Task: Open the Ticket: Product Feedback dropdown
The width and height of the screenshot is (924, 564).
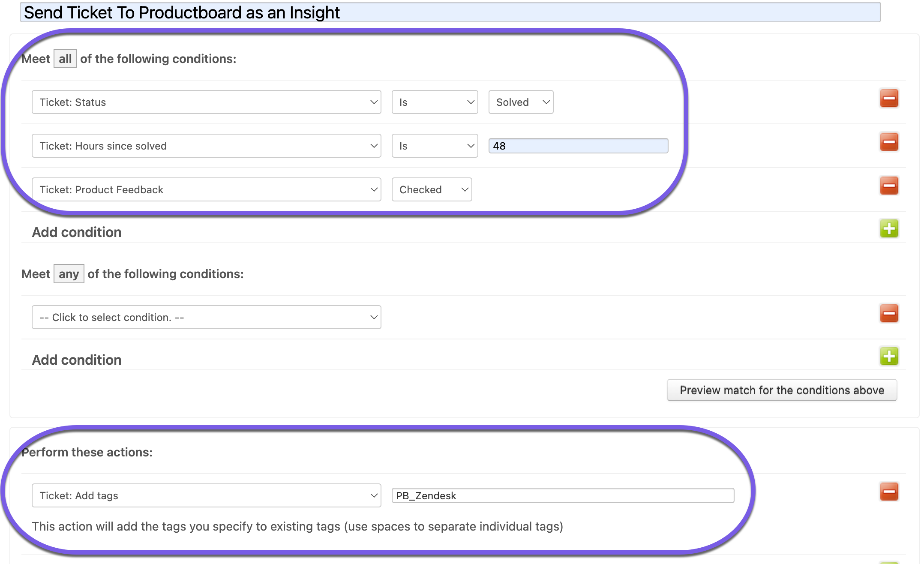Action: click(206, 189)
